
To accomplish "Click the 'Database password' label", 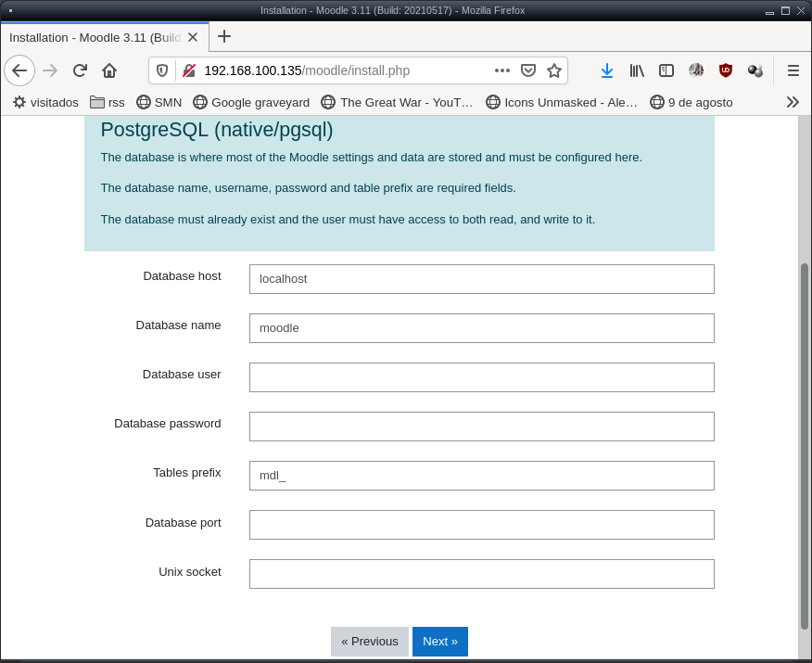I will (x=168, y=424).
